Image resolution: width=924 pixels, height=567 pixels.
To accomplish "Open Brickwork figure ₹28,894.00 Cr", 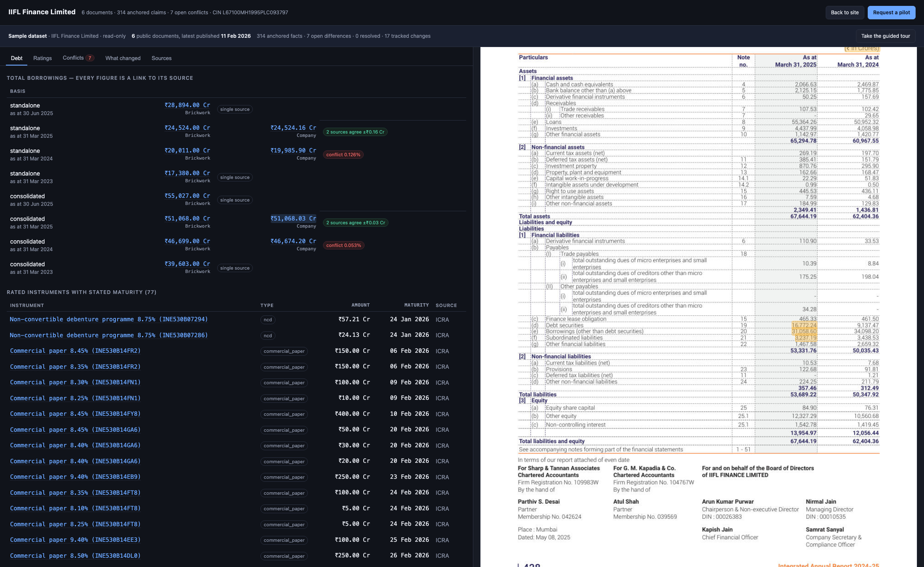I will tap(187, 105).
